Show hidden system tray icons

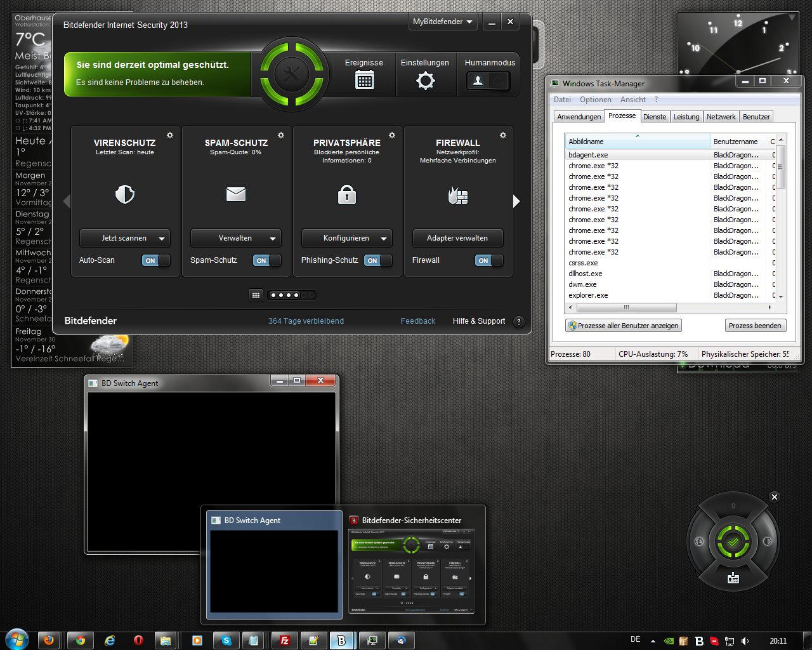coord(653,641)
